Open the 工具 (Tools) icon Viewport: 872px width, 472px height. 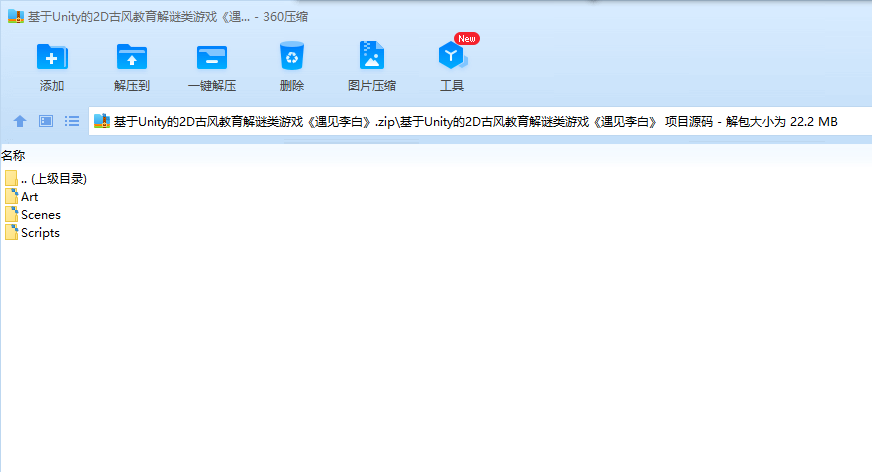pos(452,56)
